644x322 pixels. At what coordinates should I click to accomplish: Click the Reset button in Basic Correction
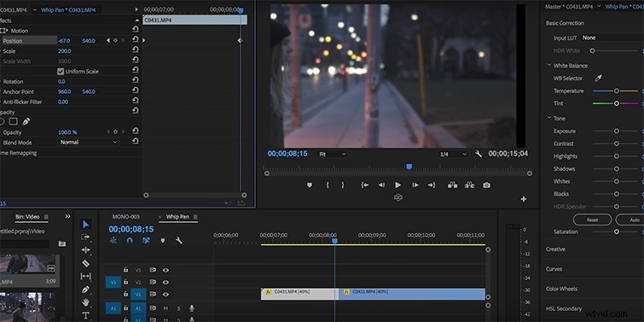[592, 220]
